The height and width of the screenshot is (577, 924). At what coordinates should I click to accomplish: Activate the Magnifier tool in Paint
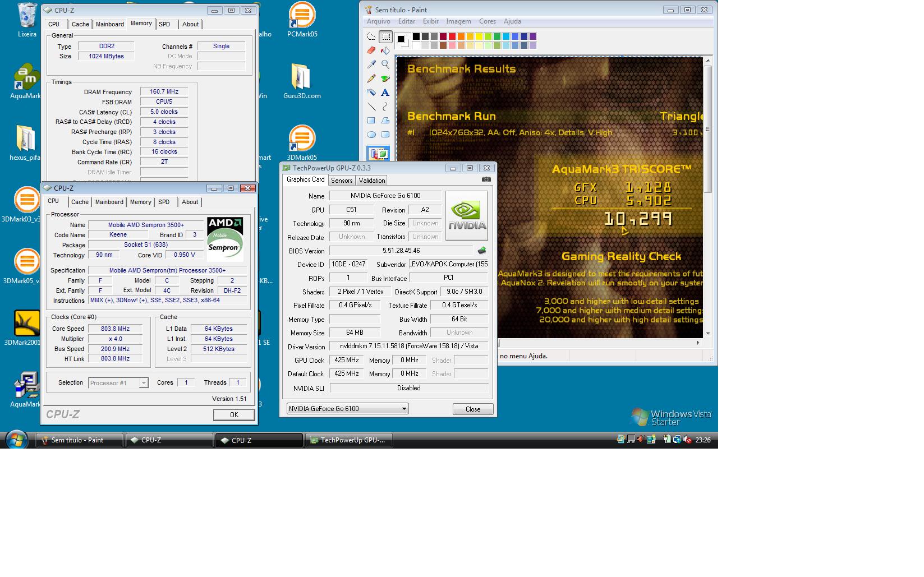click(x=385, y=64)
